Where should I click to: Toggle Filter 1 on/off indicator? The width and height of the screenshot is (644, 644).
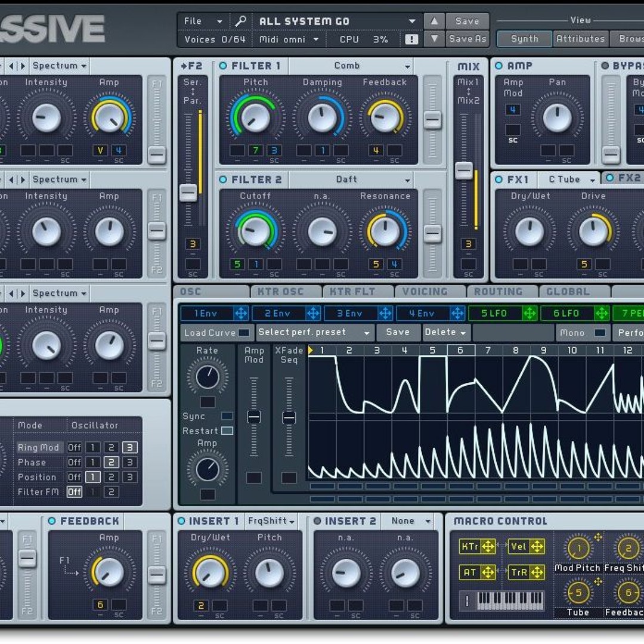[x=223, y=66]
